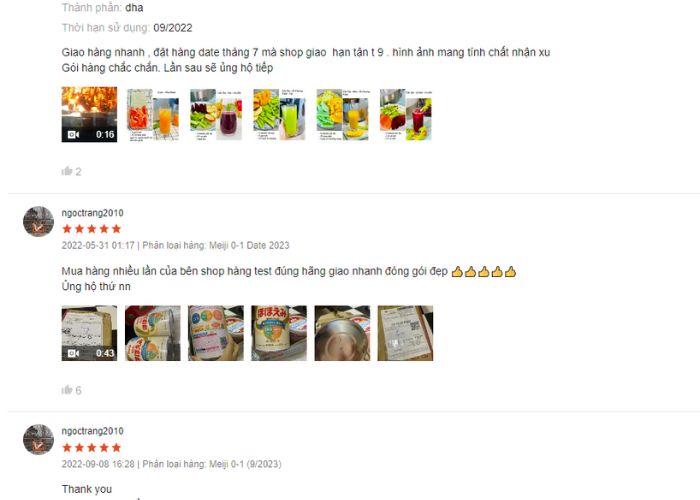
Task: Click the five-star rating on 2022-09-08 review
Action: 92,447
